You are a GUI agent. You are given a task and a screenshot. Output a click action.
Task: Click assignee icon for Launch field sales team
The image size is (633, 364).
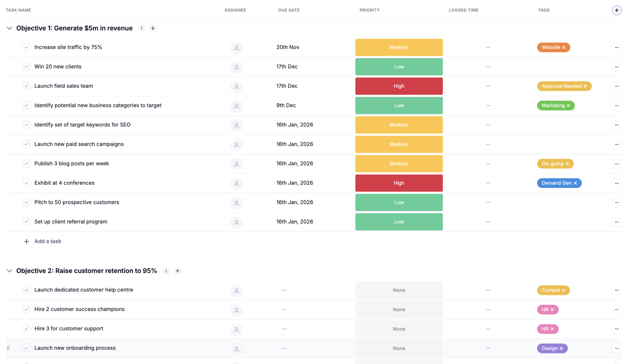tap(236, 86)
